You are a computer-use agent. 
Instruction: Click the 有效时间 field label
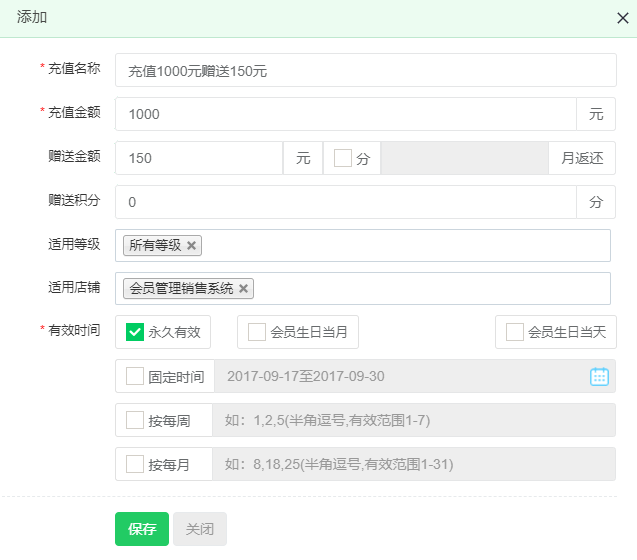pos(74,330)
